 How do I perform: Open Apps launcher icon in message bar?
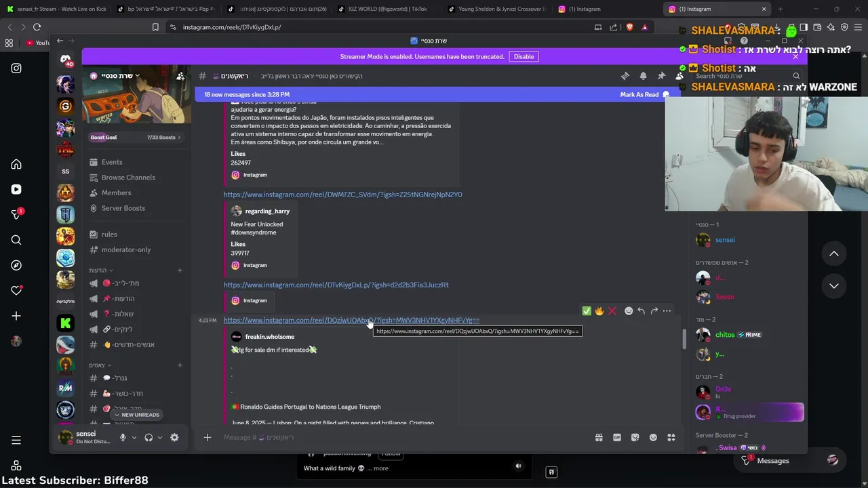pos(671,438)
